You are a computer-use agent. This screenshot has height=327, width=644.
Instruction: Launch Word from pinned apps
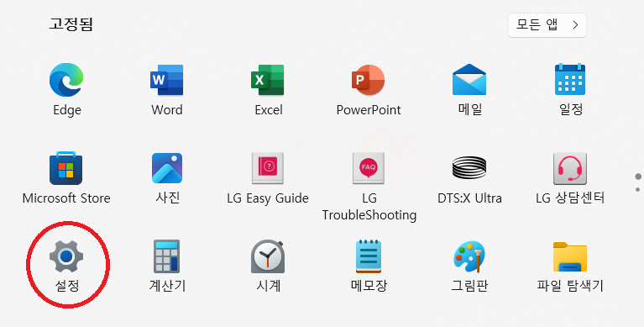point(167,80)
